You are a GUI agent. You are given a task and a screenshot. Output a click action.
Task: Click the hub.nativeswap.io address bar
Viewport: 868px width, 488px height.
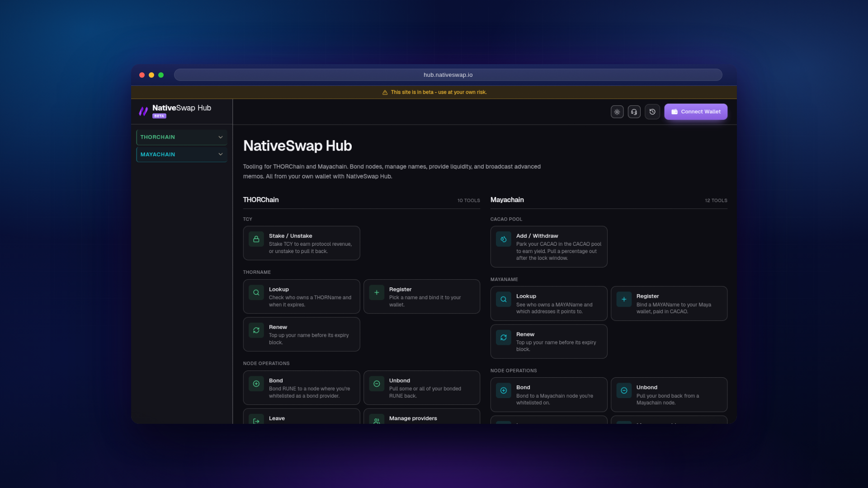(x=448, y=75)
